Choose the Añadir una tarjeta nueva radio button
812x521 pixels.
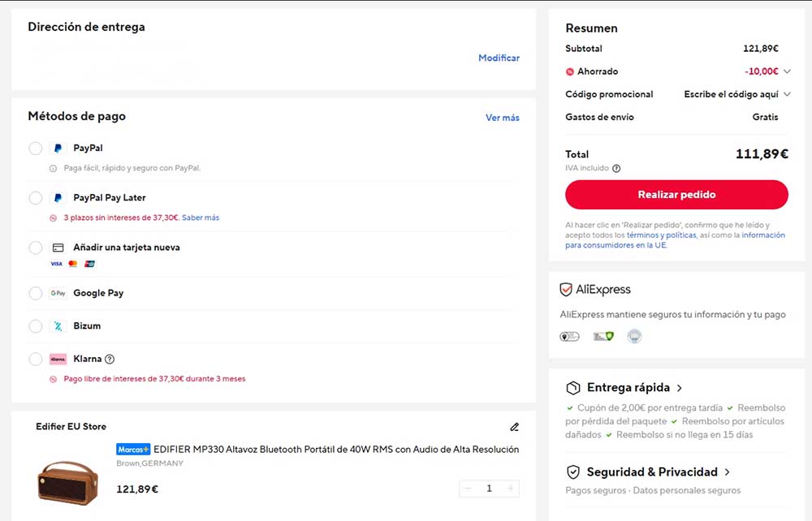[35, 248]
